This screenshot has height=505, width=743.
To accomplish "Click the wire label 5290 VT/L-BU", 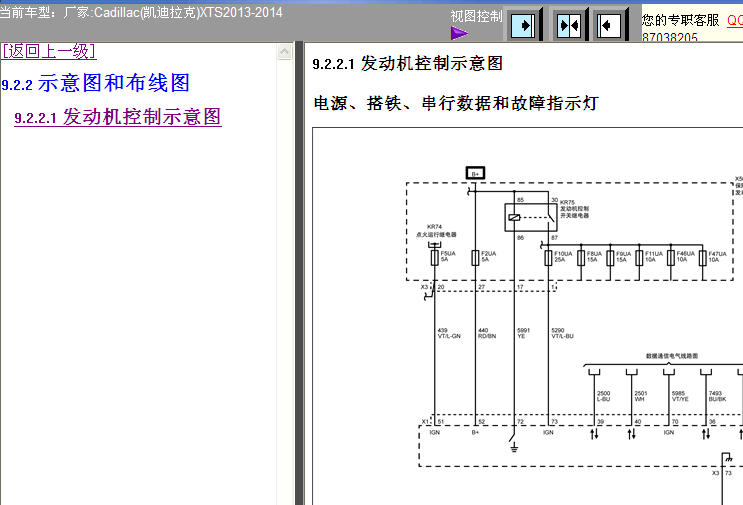I will pos(561,333).
